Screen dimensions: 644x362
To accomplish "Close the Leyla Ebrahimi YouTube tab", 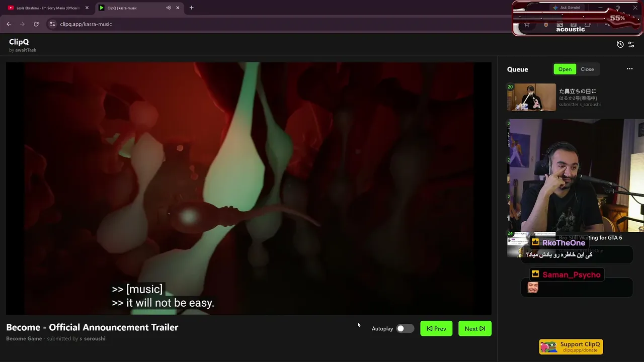I will 87,8.
